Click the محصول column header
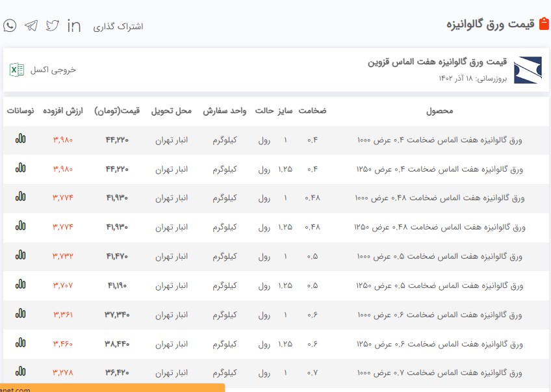 pos(440,111)
